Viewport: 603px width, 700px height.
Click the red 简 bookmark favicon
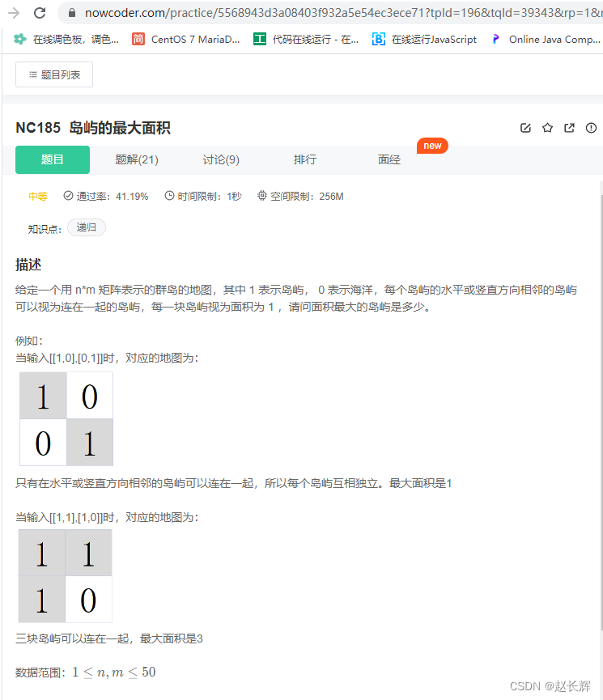point(138,40)
